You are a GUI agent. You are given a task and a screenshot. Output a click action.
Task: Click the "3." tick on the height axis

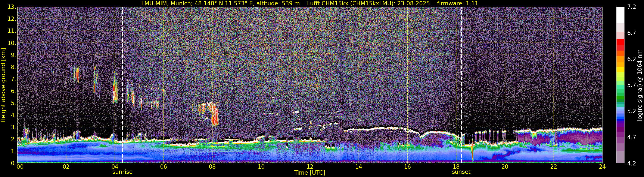(x=13, y=127)
